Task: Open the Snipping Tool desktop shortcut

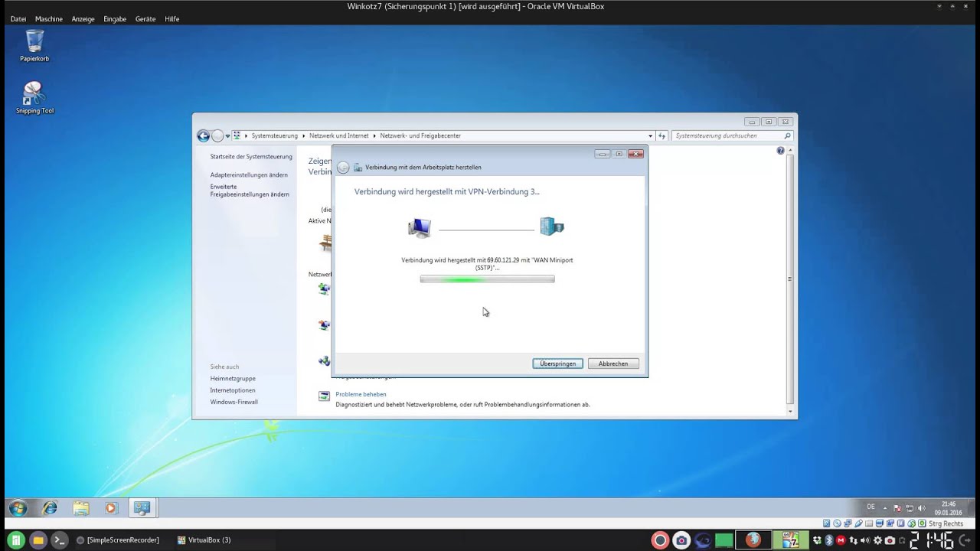Action: 34,98
